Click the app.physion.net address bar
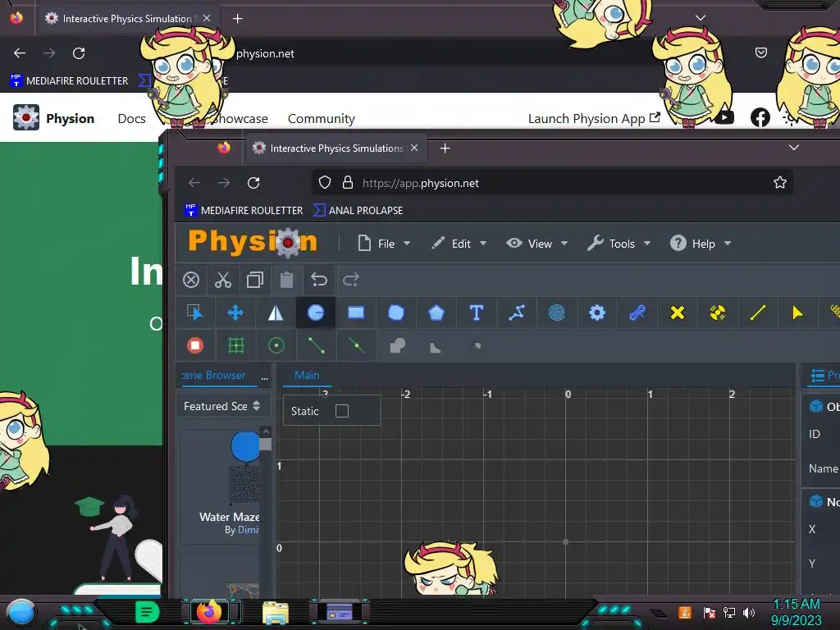840x630 pixels. click(x=552, y=183)
